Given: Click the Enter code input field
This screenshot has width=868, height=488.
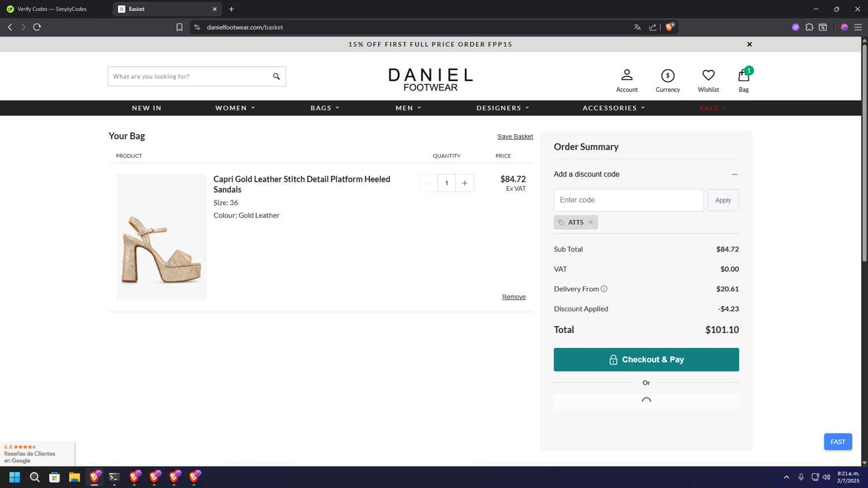Looking at the screenshot, I should click(628, 200).
